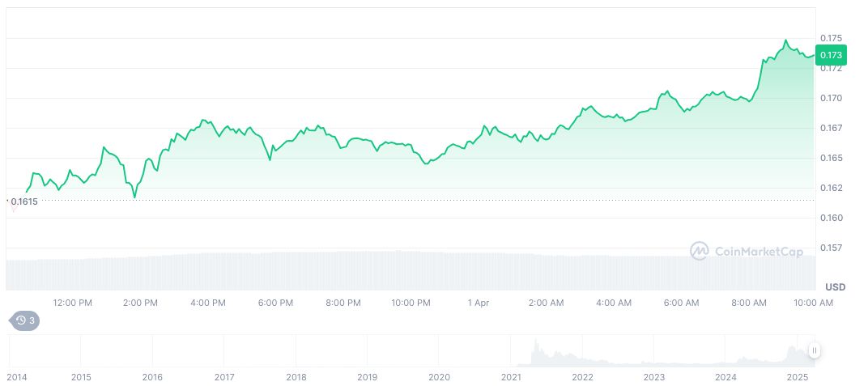
Task: Click the 0.157 price axis label
Action: [831, 248]
